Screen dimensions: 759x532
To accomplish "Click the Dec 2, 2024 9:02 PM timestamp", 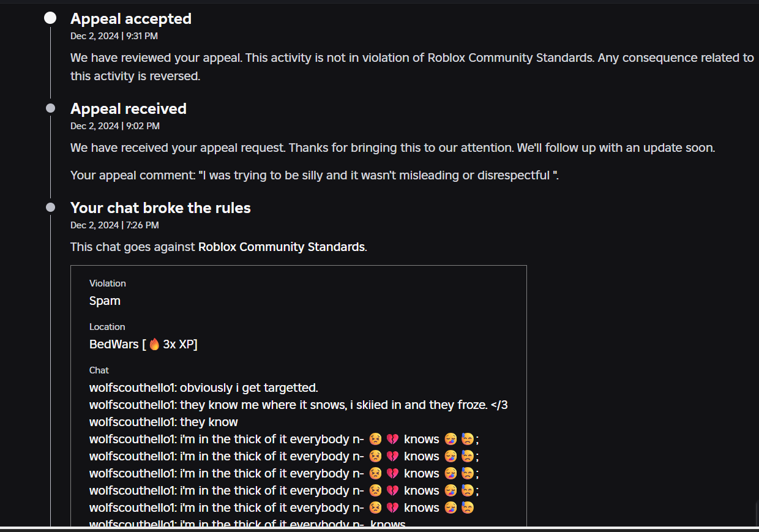I will coord(115,126).
